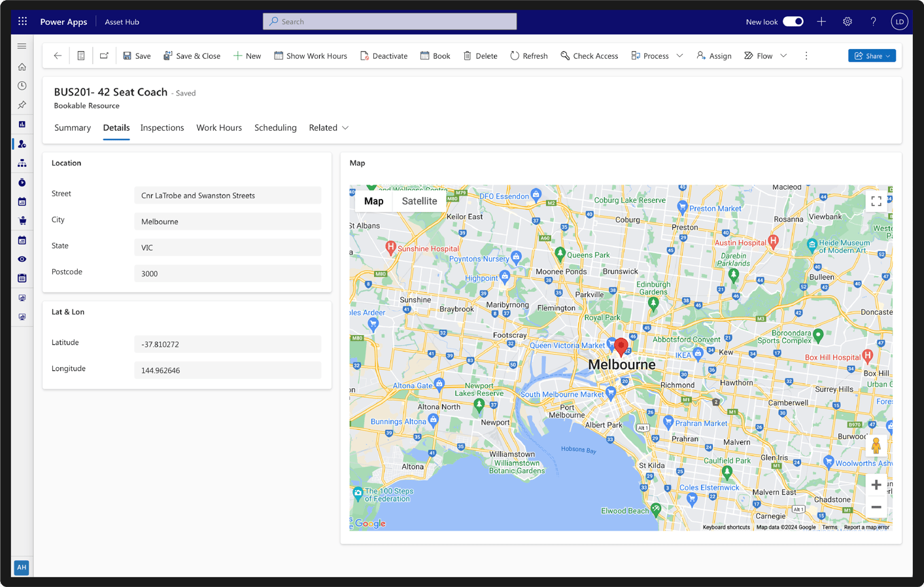Zoom in on the map
This screenshot has width=924, height=587.
tap(876, 485)
